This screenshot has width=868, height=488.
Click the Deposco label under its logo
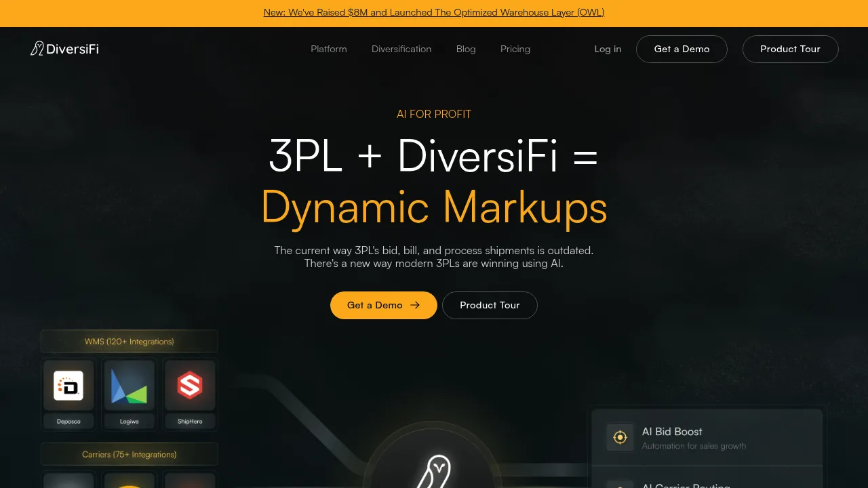[68, 422]
